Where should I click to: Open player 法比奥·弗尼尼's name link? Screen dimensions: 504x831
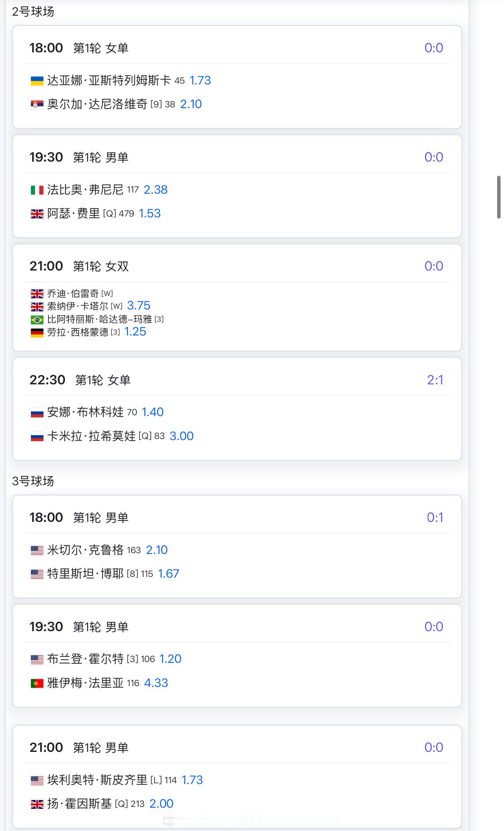(85, 190)
